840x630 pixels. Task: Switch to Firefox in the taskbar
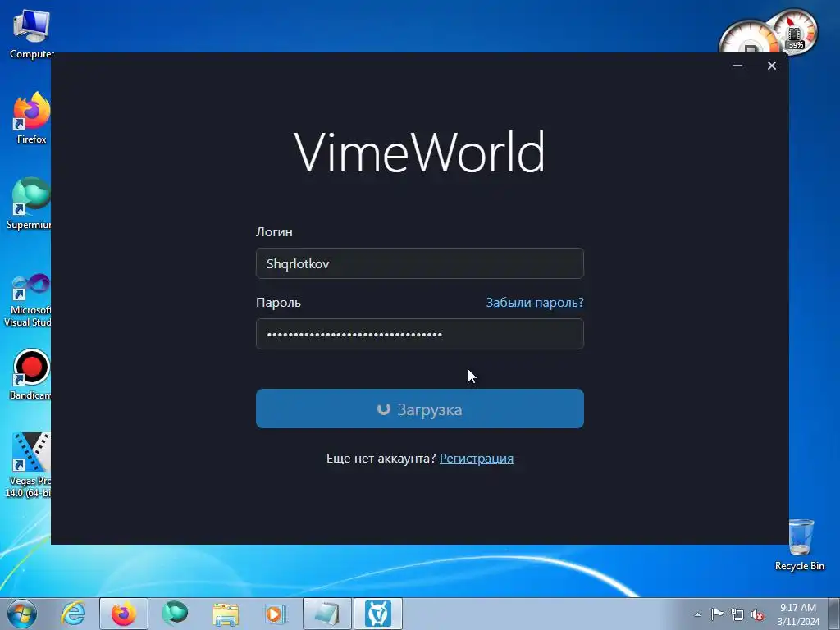124,614
